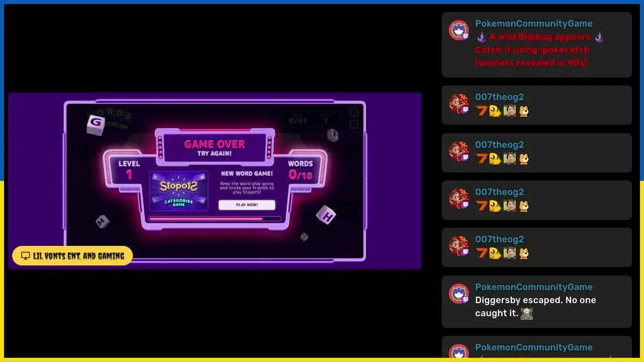
Task: Open PokemonCommunityGame avatar beside Diggersby message
Action: point(459,294)
